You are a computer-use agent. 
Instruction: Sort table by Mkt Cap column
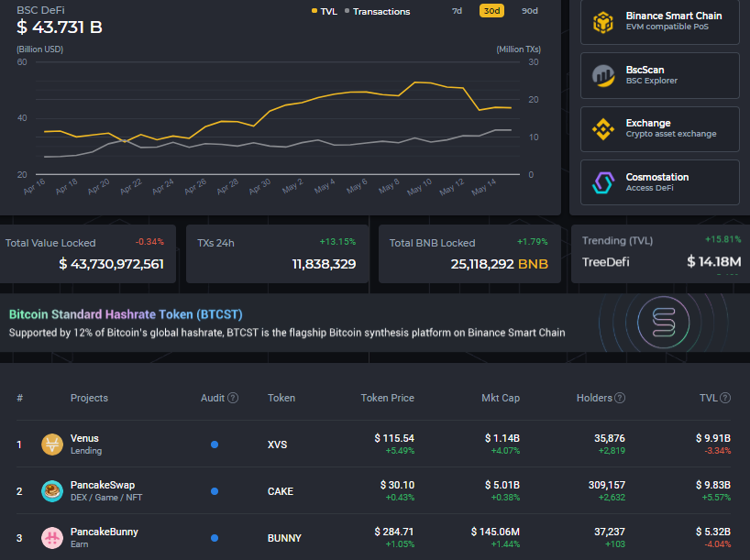[501, 398]
